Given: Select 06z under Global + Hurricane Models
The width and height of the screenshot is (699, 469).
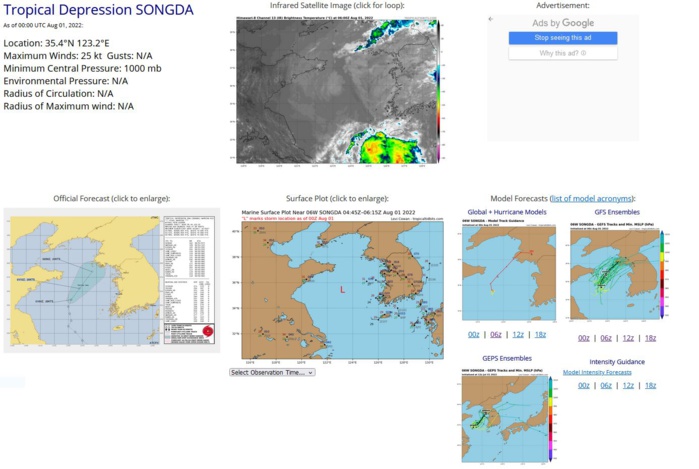Looking at the screenshot, I should pos(495,337).
